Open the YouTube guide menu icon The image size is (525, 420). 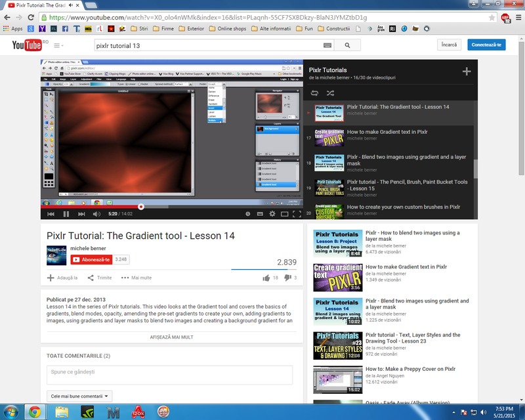click(x=58, y=45)
